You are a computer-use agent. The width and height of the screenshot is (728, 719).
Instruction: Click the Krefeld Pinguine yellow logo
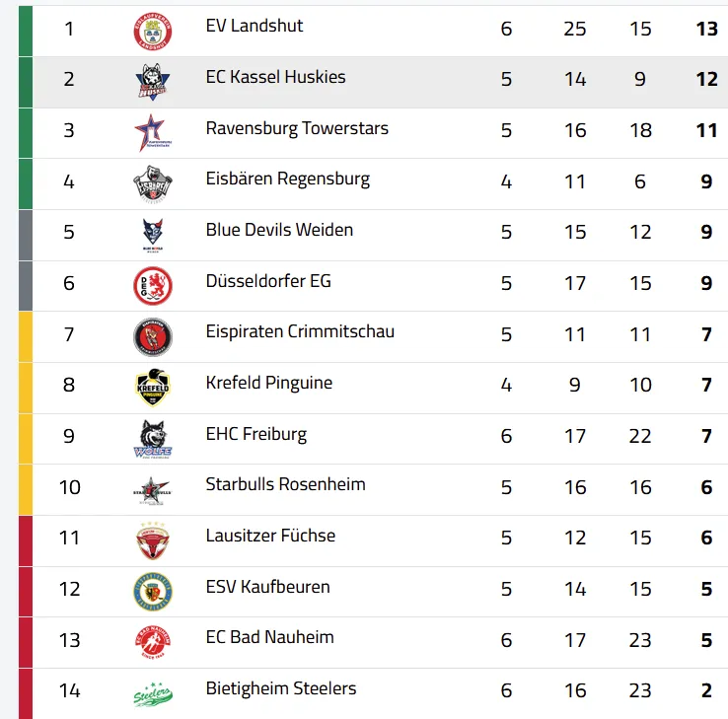point(153,388)
